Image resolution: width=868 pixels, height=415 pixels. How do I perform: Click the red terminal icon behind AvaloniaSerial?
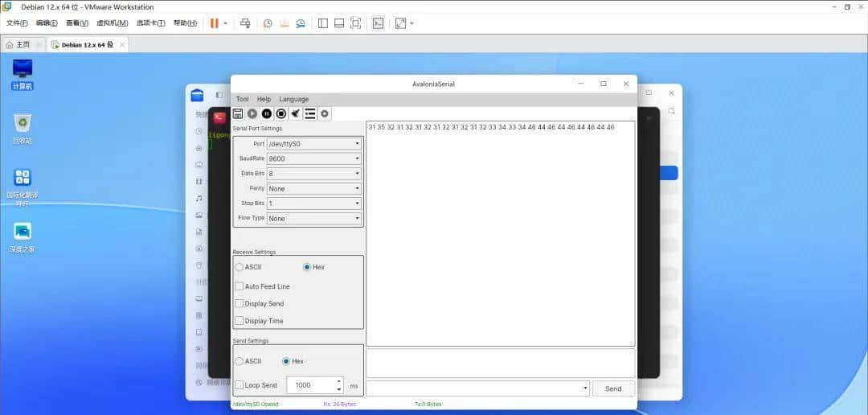(x=219, y=117)
